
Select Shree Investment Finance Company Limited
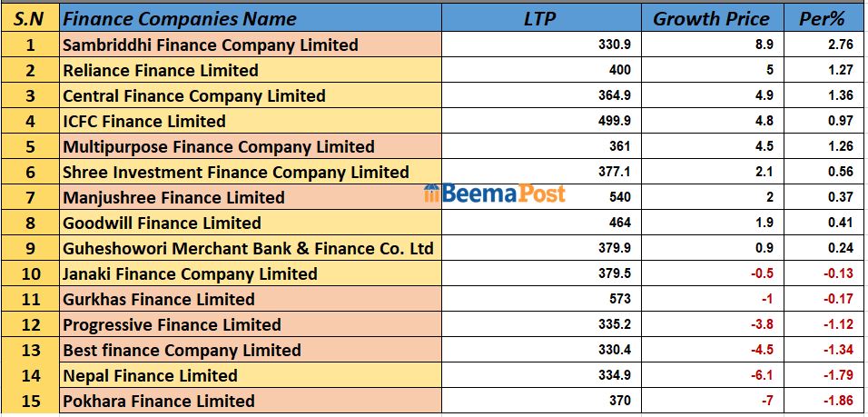pos(236,172)
